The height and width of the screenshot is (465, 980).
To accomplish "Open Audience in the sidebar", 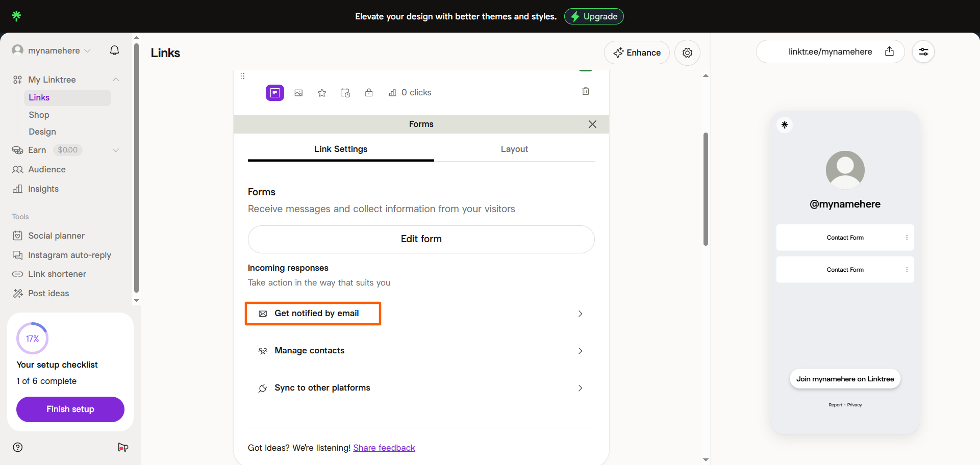I will tap(47, 169).
